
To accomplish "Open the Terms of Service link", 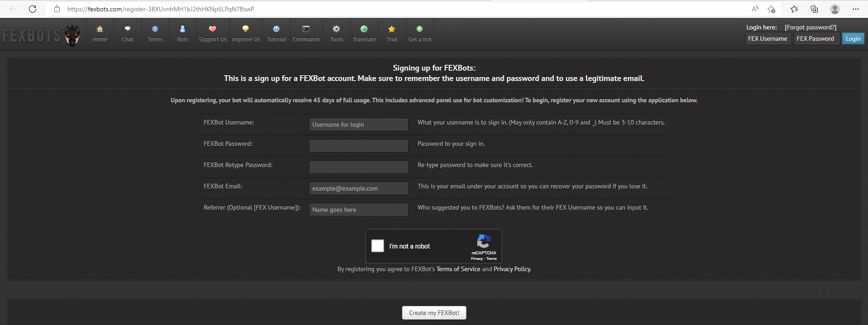I will coord(458,269).
